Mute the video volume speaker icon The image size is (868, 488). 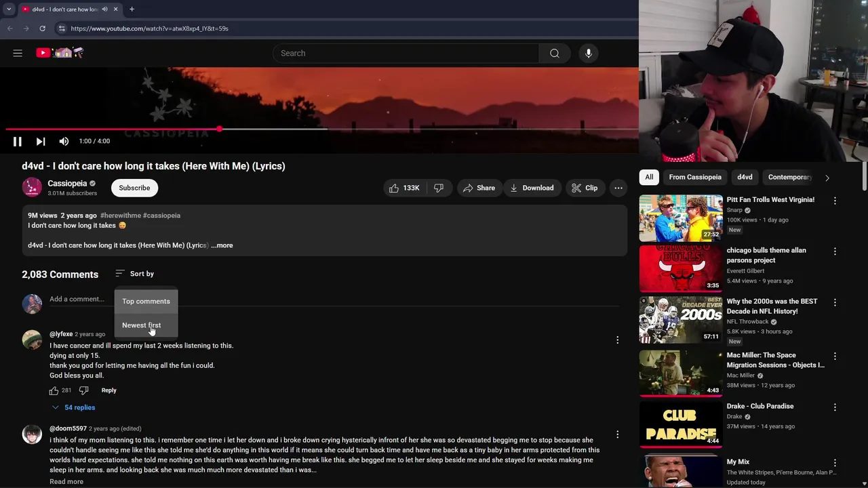click(64, 141)
